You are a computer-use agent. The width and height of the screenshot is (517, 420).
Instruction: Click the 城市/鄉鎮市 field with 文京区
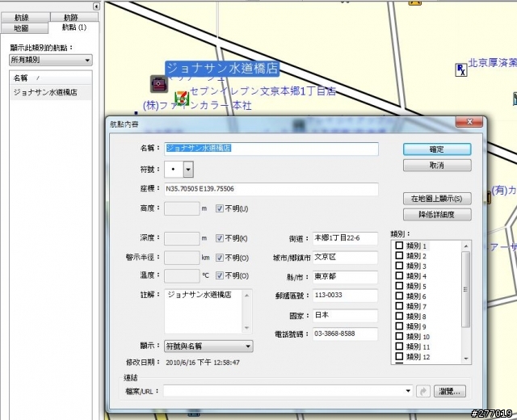(345, 258)
